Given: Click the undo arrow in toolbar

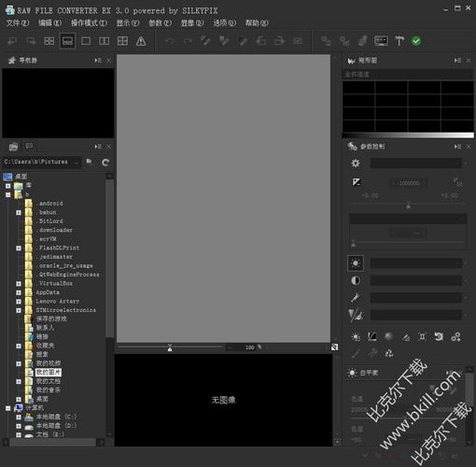Looking at the screenshot, I should [169, 41].
